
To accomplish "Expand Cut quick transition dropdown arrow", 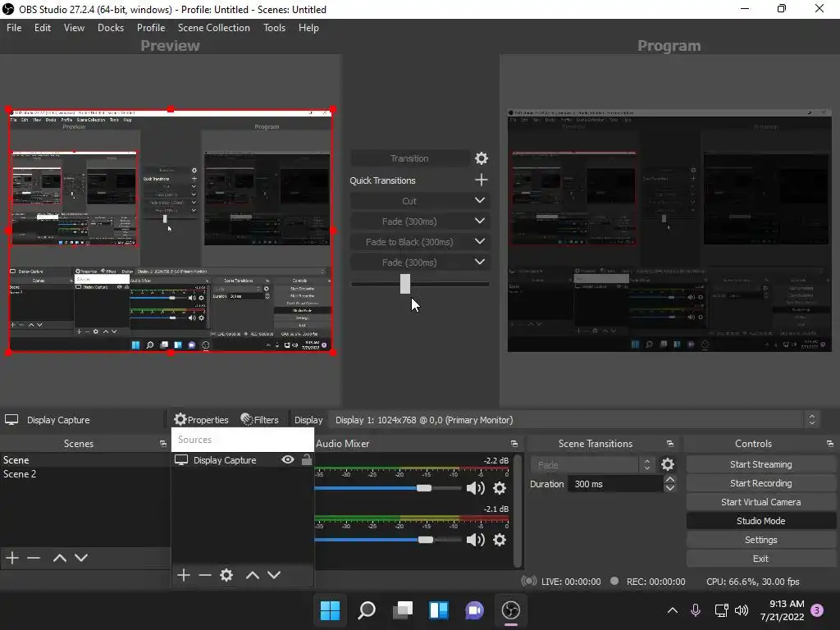I will pos(479,200).
